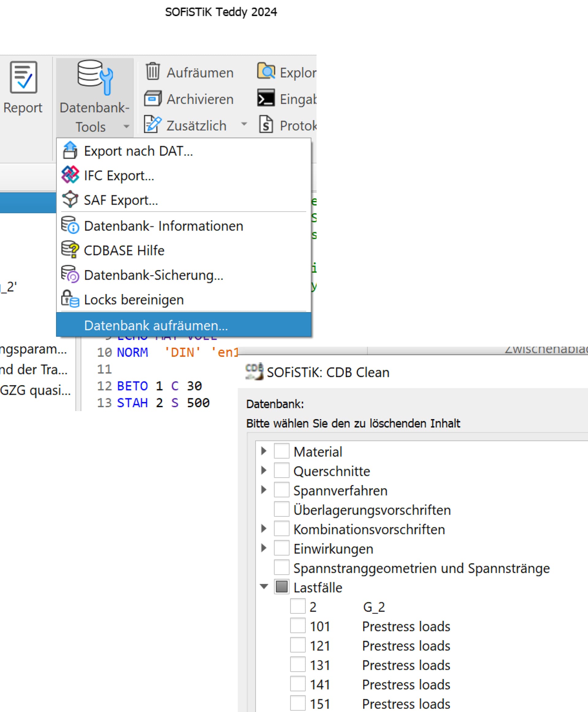Click the Aufräumen trash can icon
The image size is (588, 712).
point(153,71)
